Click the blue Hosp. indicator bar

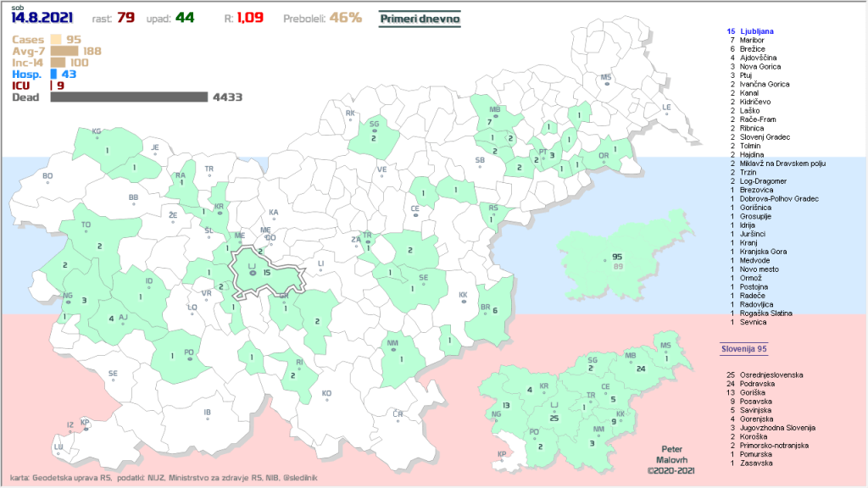(x=53, y=74)
